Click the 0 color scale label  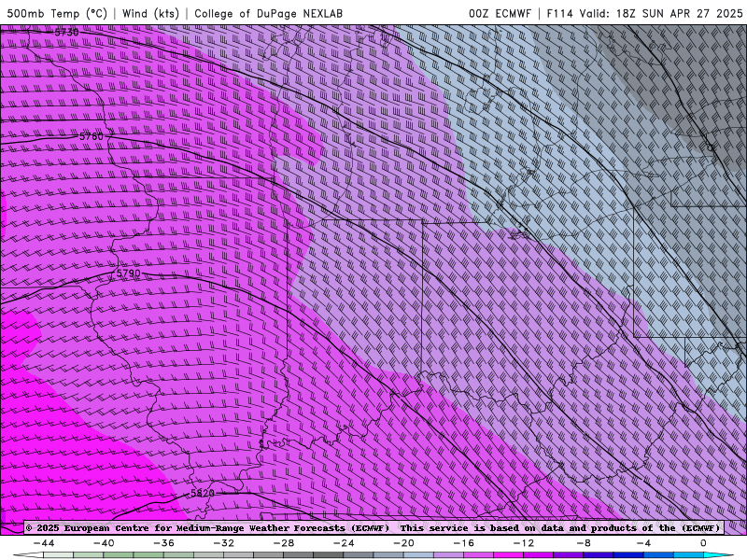point(703,543)
